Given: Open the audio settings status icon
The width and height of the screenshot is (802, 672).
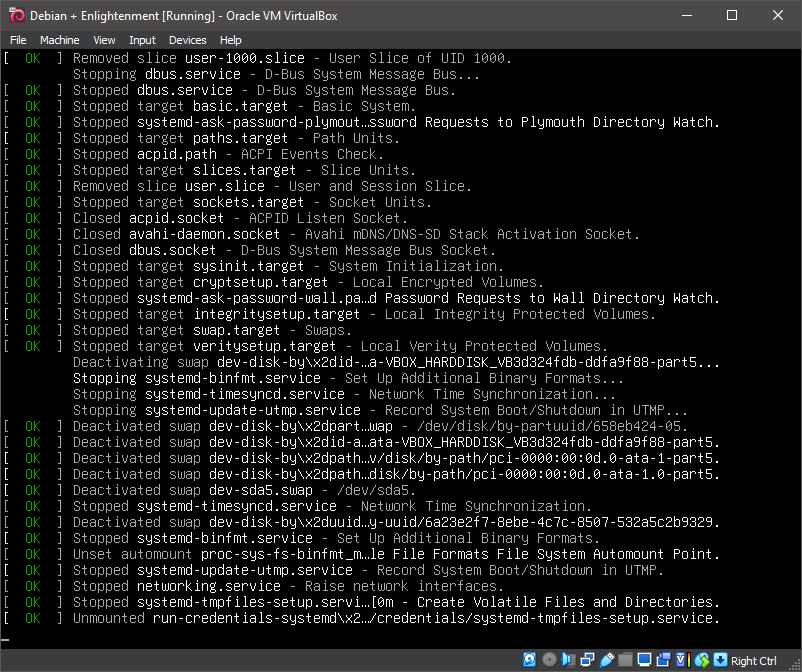Looking at the screenshot, I should pyautogui.click(x=568, y=660).
